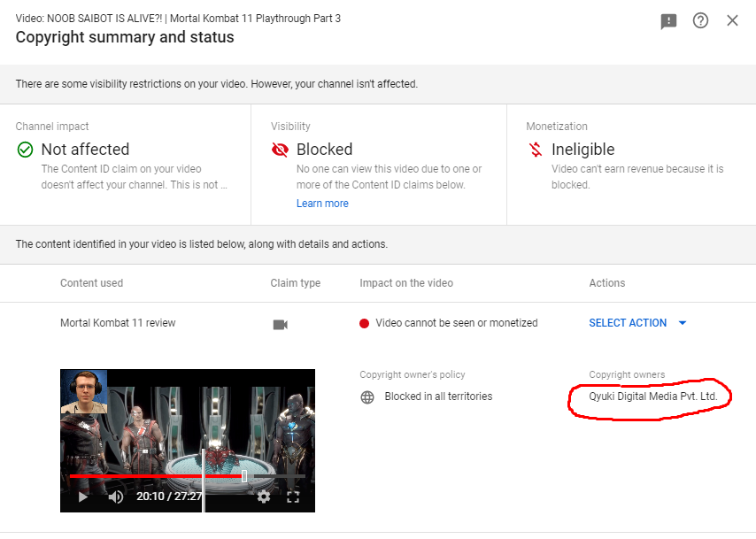This screenshot has width=756, height=539.
Task: Click the video preview thumbnail
Action: pyautogui.click(x=188, y=441)
